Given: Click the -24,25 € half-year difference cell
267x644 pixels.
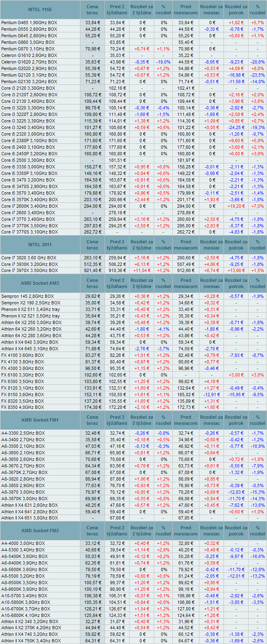Looking at the screenshot, I should (x=236, y=127).
